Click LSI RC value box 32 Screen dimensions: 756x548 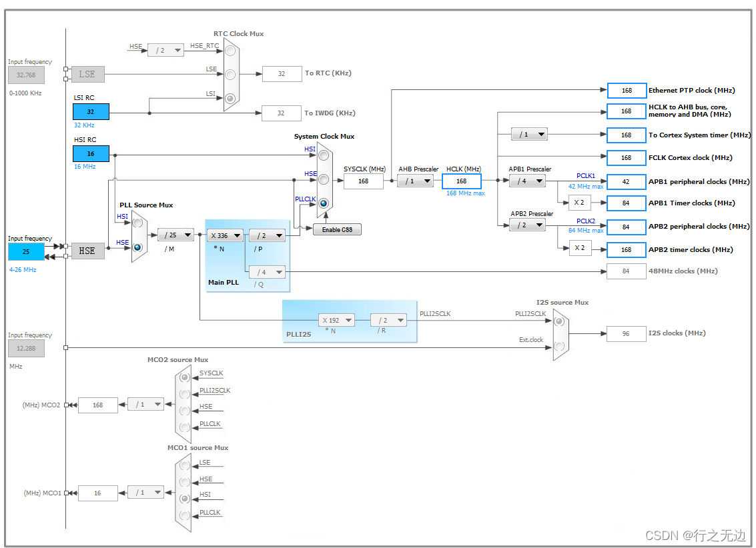point(91,112)
